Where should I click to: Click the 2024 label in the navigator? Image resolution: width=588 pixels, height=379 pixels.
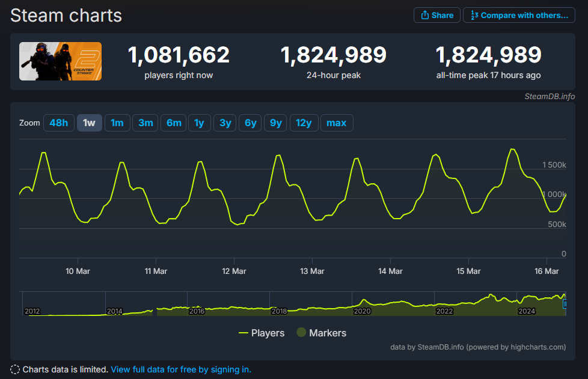527,311
